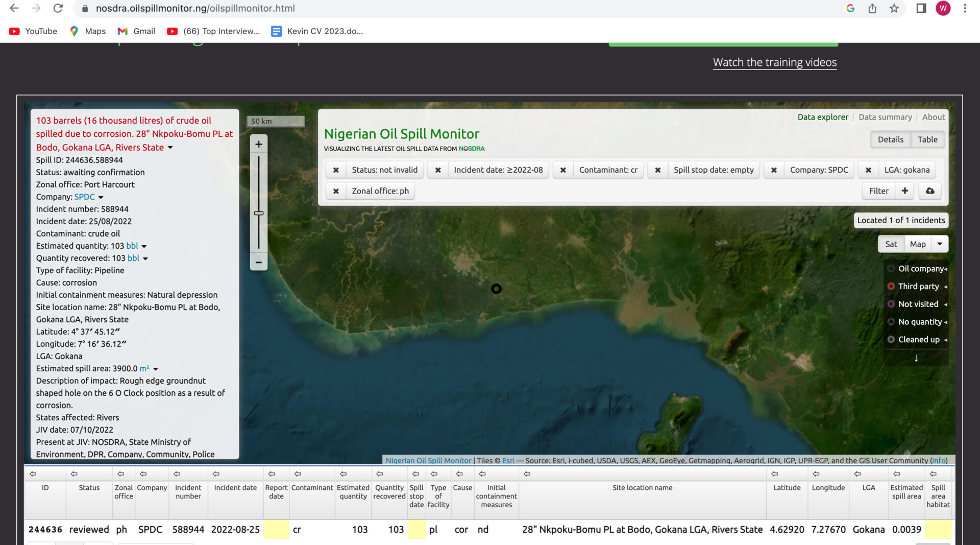Toggle the Not visited legend category

click(x=918, y=304)
